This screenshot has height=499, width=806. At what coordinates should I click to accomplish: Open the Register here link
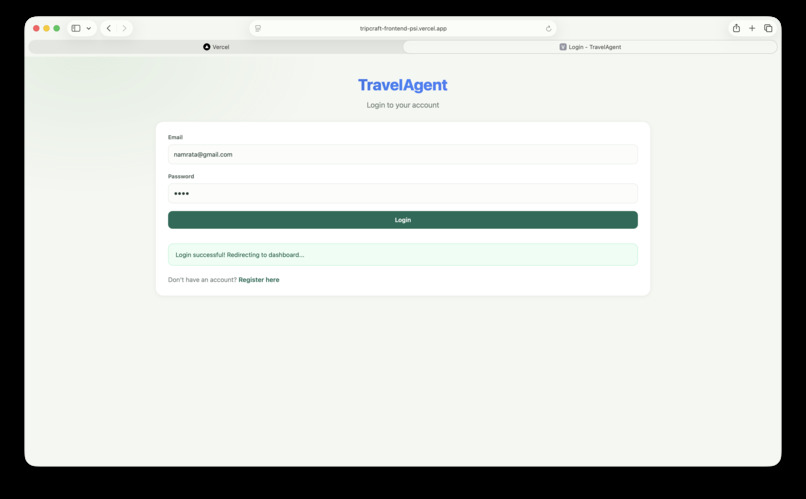pyautogui.click(x=259, y=280)
